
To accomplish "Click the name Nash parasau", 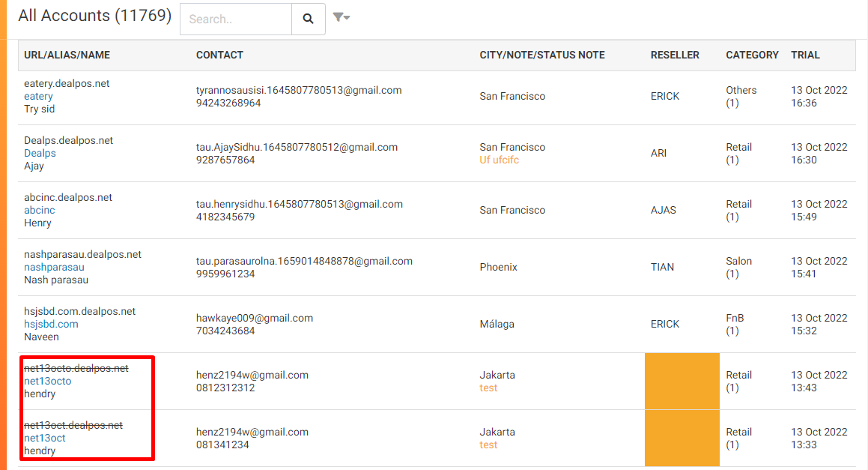I will [56, 280].
